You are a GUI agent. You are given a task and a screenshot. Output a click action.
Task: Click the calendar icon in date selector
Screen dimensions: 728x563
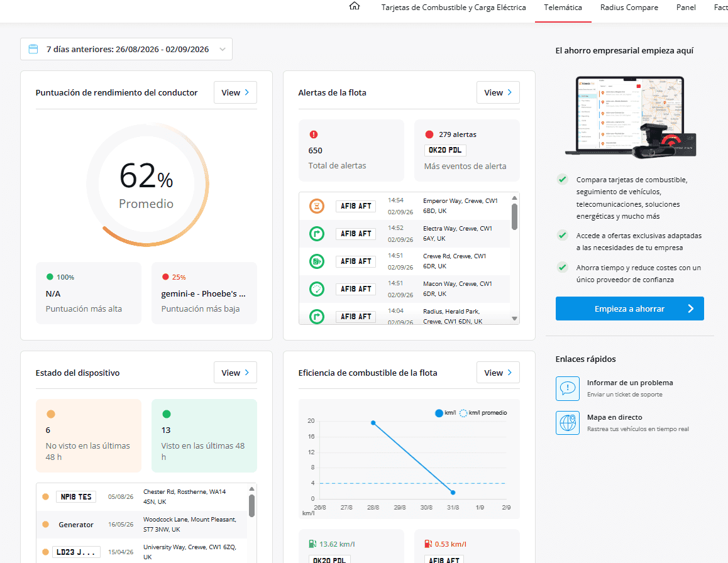[x=33, y=49]
